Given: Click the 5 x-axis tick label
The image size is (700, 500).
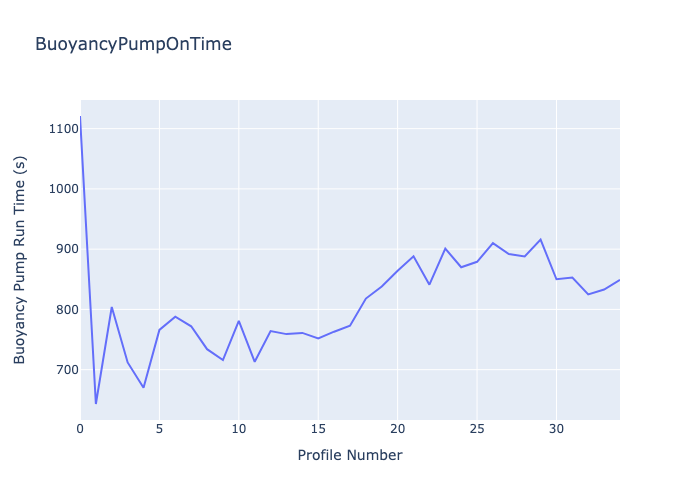Looking at the screenshot, I should click(159, 428).
